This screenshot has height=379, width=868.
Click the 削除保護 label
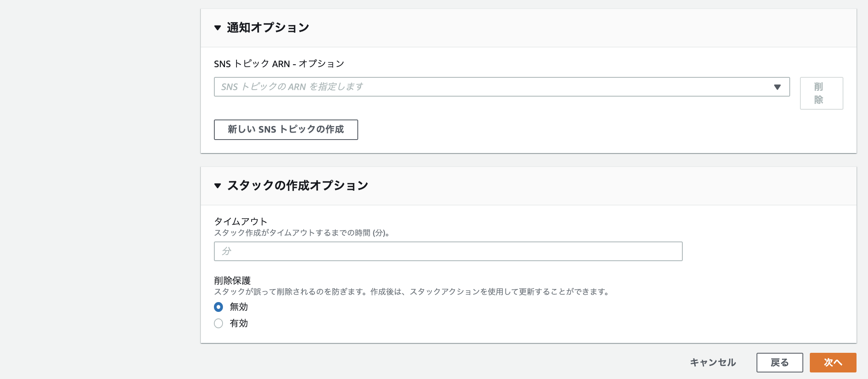[232, 280]
